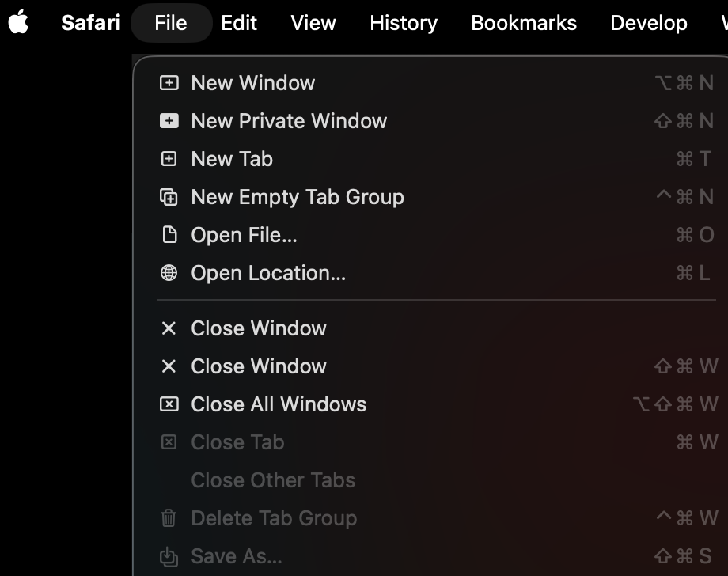This screenshot has height=576, width=728.
Task: Open the Safari application menu
Action: tap(90, 23)
